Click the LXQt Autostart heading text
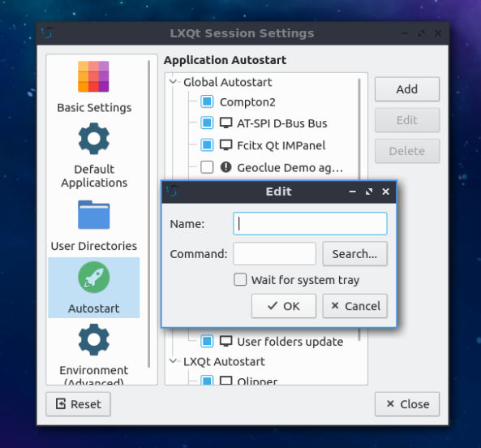 click(224, 362)
